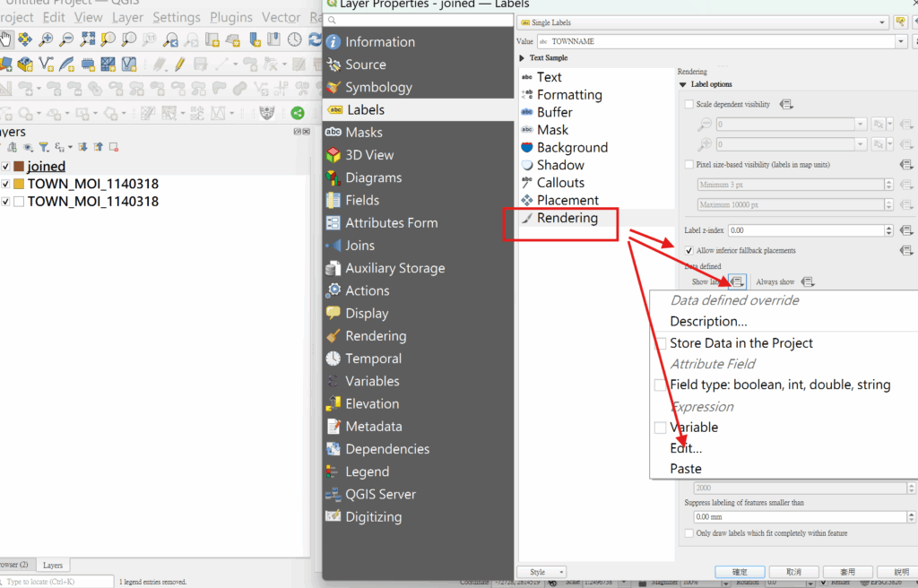Click data override for Scale dependent visibility
Viewport: 918px width, 588px height.
[x=786, y=104]
